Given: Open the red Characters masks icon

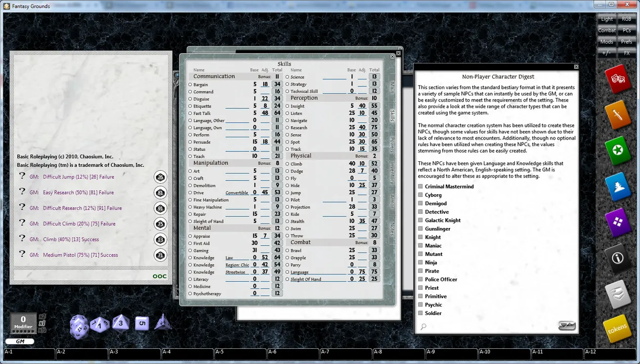Looking at the screenshot, I should 618,79.
